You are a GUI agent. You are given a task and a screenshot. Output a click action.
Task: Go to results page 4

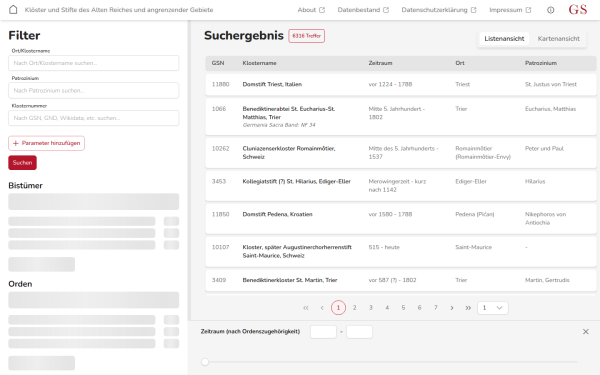coord(387,308)
